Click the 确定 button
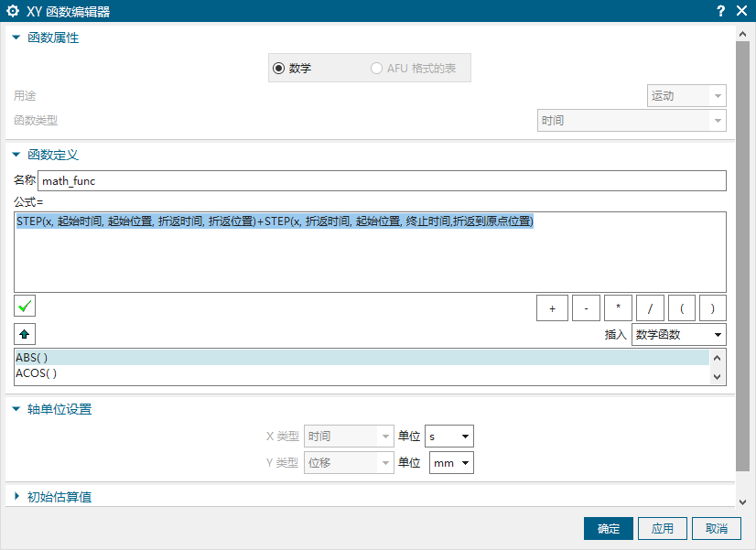This screenshot has width=756, height=550. pyautogui.click(x=609, y=529)
